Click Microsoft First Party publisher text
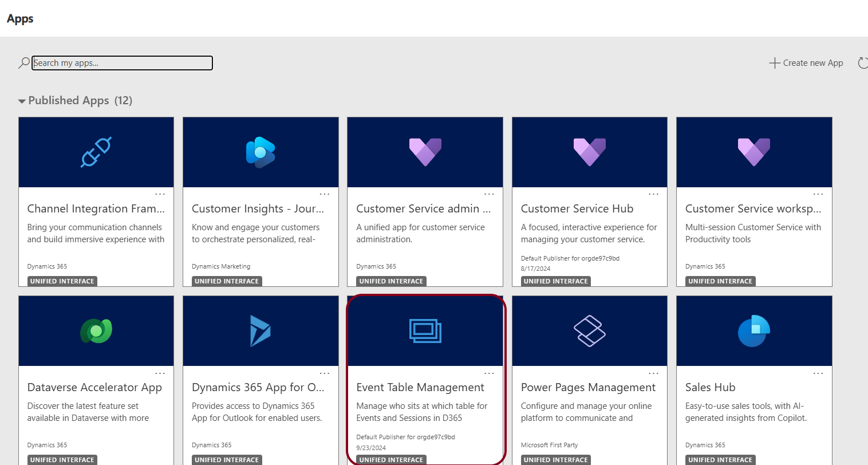This screenshot has width=868, height=465. tap(549, 445)
